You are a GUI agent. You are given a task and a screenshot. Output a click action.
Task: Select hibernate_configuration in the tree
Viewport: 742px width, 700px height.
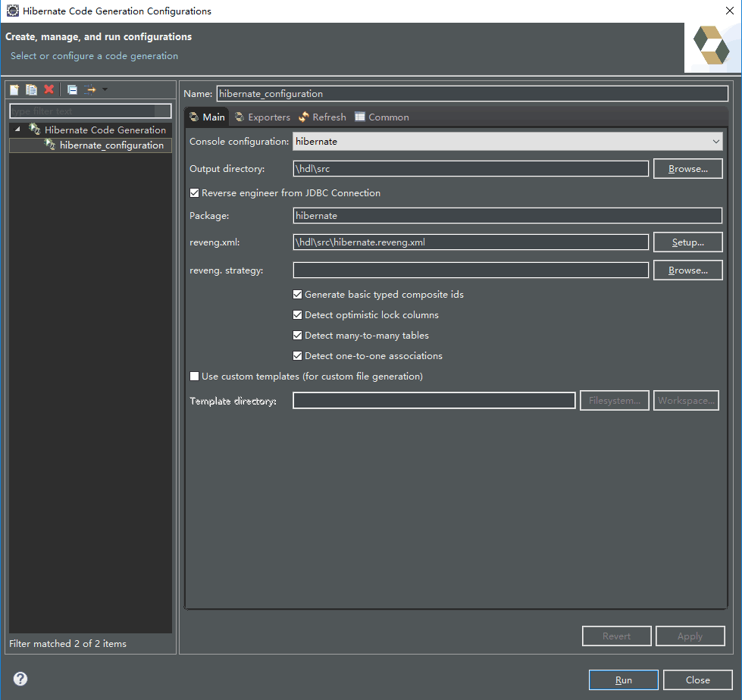(x=111, y=145)
